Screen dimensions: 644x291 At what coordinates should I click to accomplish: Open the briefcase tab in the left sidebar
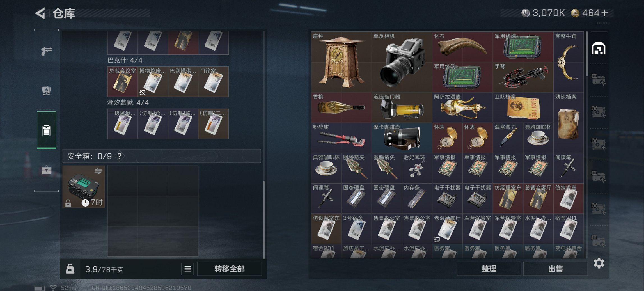46,170
